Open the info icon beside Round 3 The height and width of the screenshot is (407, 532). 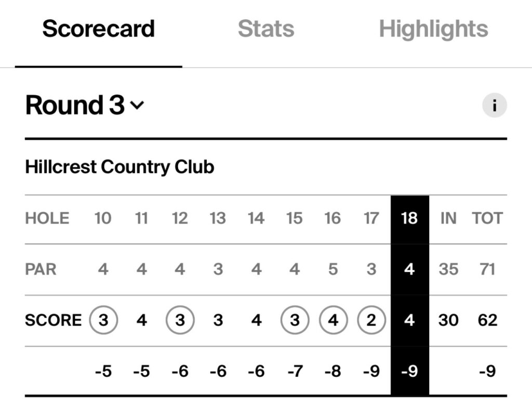(x=495, y=105)
